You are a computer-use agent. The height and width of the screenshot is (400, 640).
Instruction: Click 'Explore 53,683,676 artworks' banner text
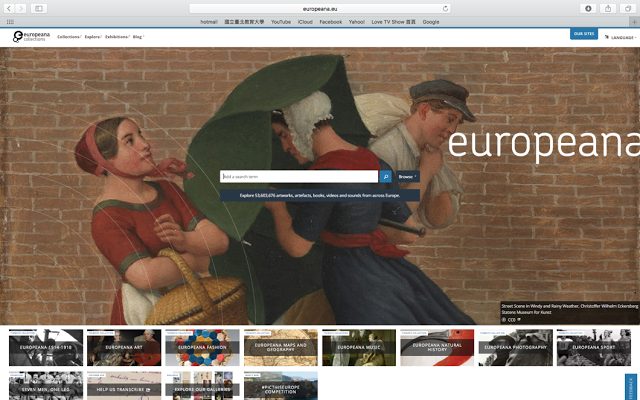(320, 196)
